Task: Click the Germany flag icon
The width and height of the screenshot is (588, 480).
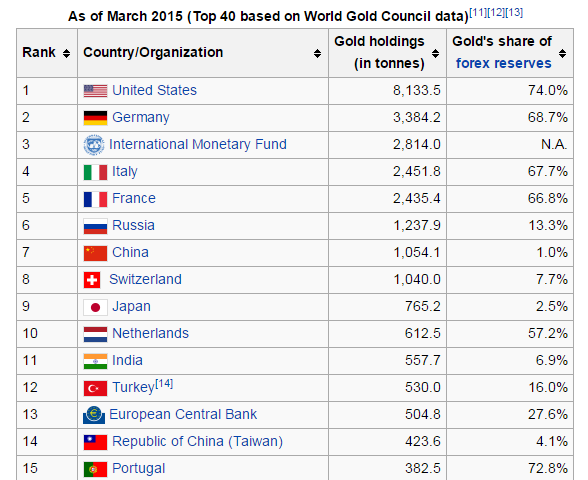Action: 95,118
